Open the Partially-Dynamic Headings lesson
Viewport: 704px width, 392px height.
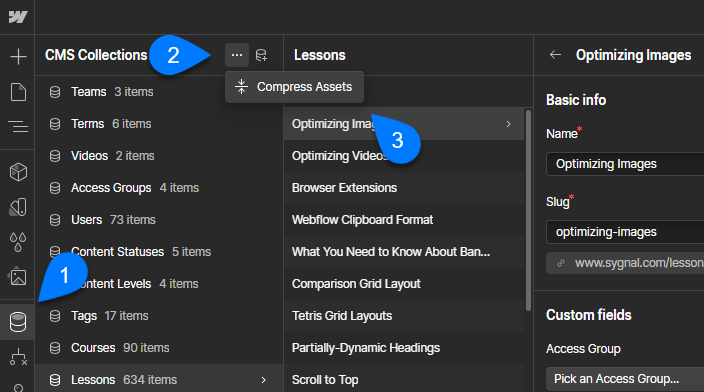pyautogui.click(x=404, y=348)
